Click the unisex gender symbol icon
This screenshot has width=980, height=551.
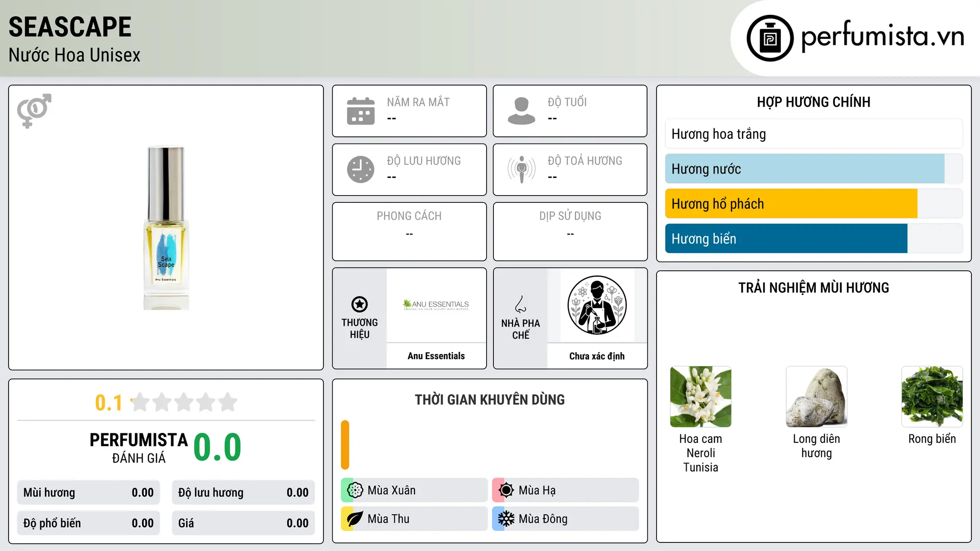pyautogui.click(x=34, y=111)
